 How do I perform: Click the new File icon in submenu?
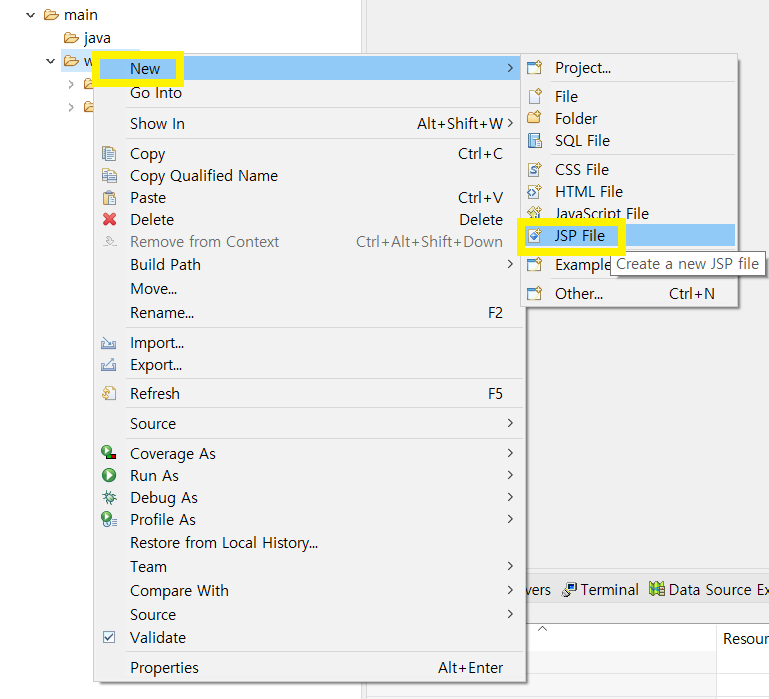pyautogui.click(x=535, y=96)
